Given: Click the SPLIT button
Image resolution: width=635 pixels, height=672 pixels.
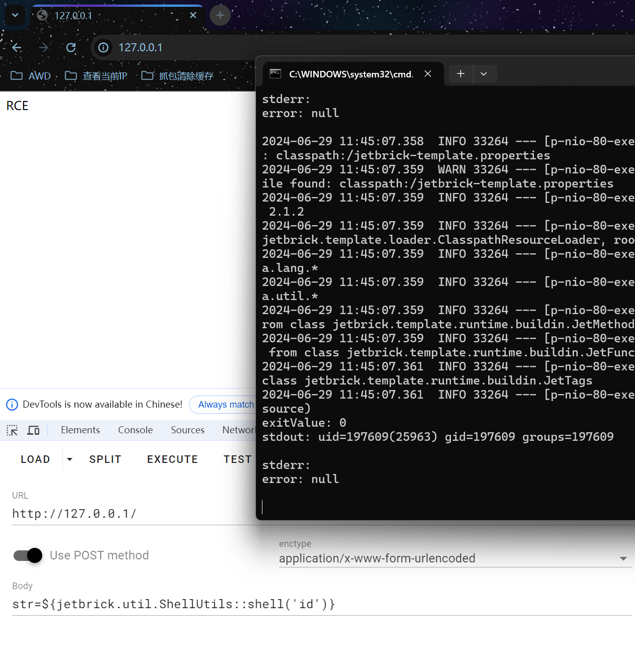Looking at the screenshot, I should (105, 459).
